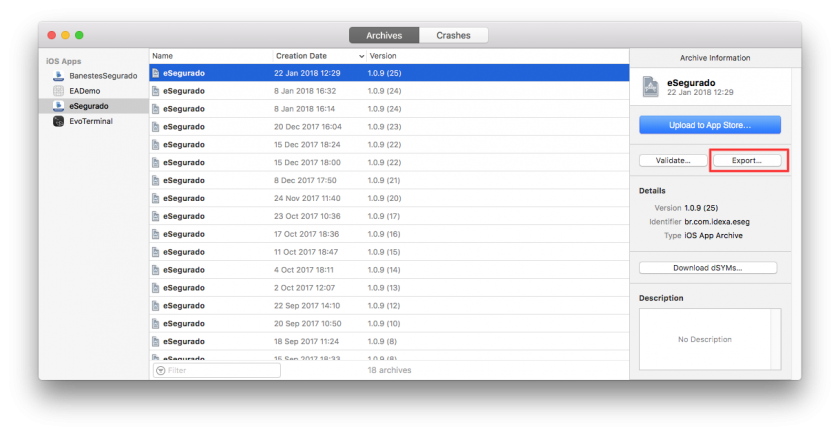
Task: Sort by the Creation Date column arrow
Action: coord(361,56)
